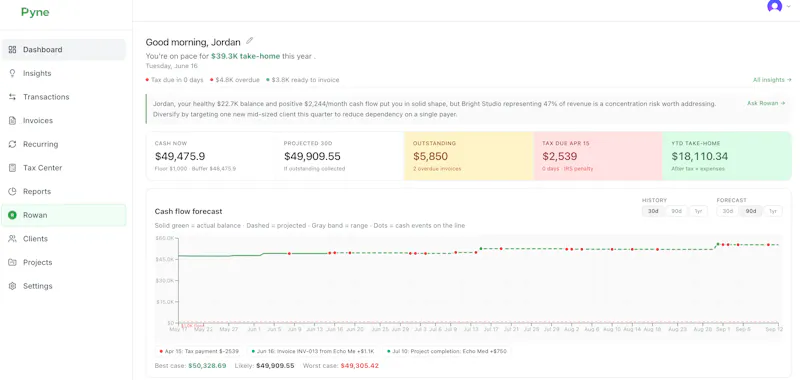Click the Settings gear icon
The image size is (800, 380).
pos(12,286)
